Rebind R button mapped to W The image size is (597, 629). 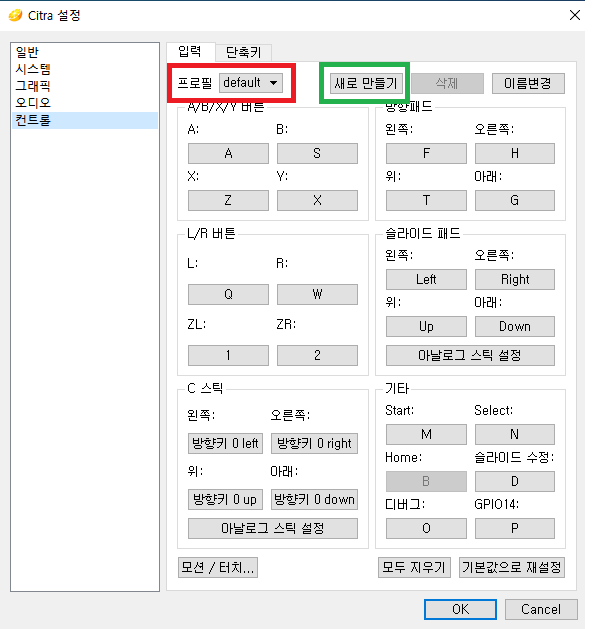tap(317, 294)
